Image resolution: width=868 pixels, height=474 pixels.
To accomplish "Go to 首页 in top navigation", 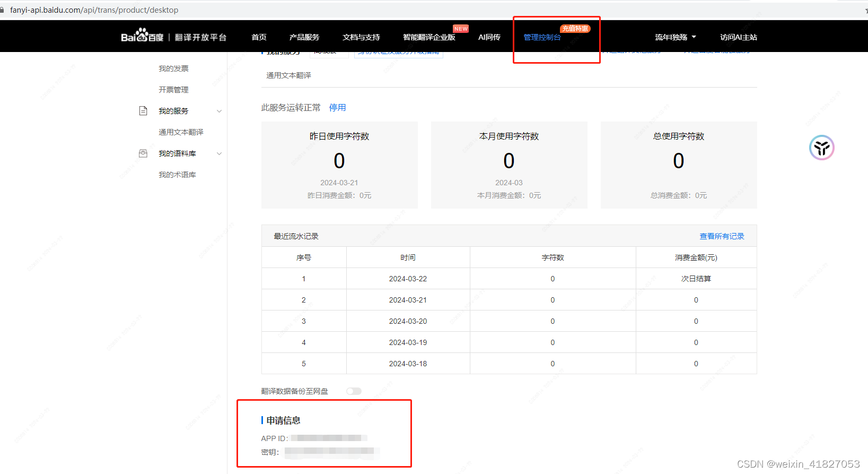I will pos(259,37).
